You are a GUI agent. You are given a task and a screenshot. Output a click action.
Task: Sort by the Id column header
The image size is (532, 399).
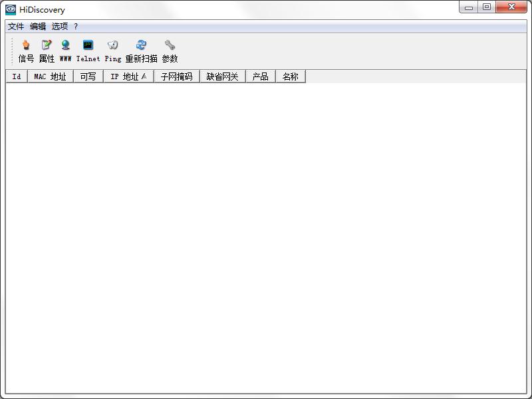pos(17,76)
